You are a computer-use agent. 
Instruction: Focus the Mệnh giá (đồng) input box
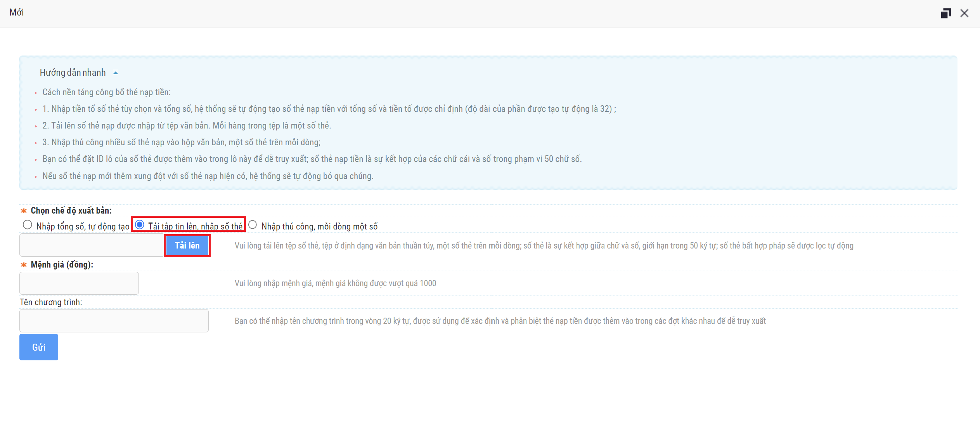(79, 283)
